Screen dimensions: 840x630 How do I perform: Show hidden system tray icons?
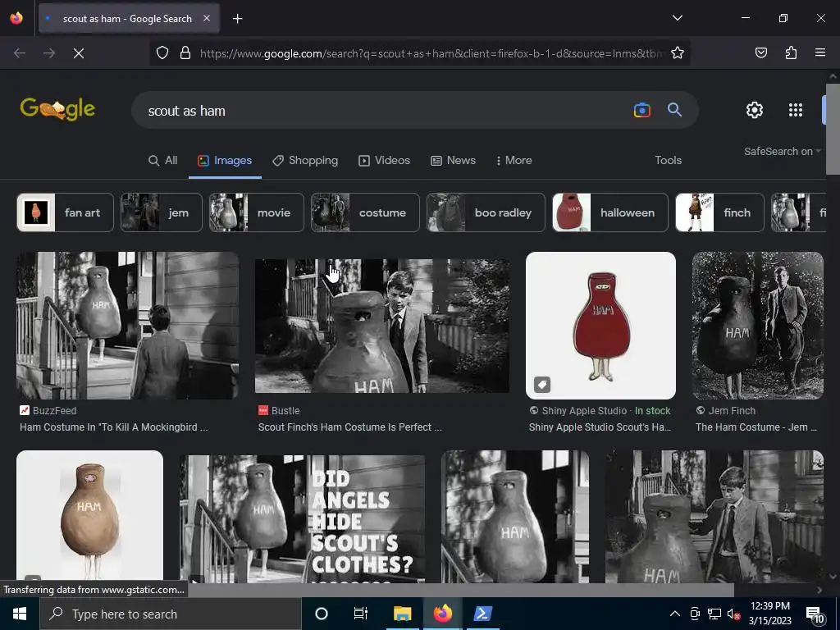[675, 614]
